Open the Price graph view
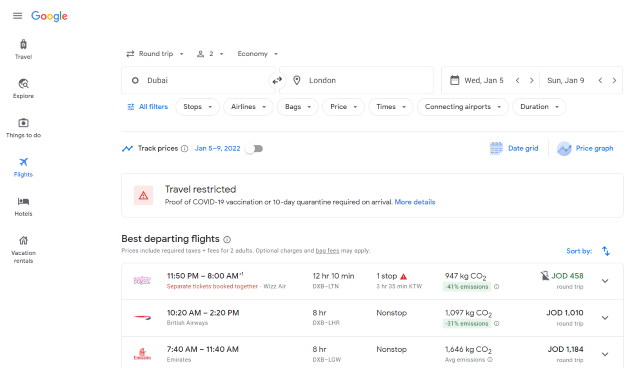This screenshot has width=640, height=368. 585,149
